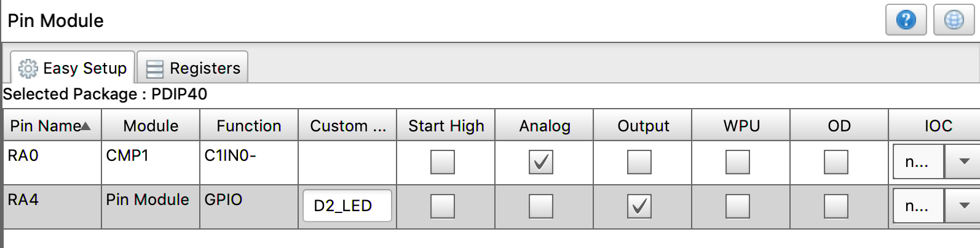
Task: Disable the Output checkbox for RA4
Action: [639, 206]
